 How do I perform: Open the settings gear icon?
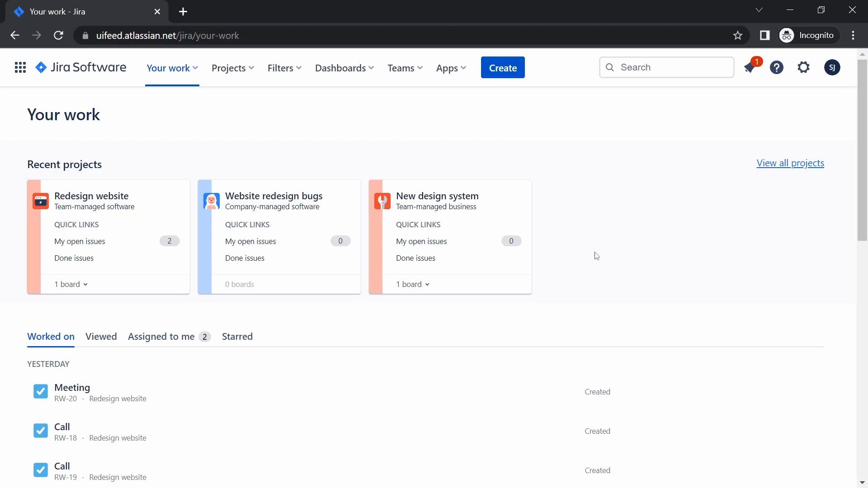coord(804,67)
